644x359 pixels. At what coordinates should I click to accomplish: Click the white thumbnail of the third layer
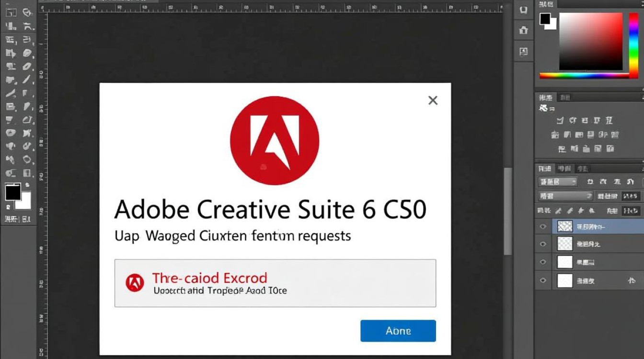[x=565, y=262]
